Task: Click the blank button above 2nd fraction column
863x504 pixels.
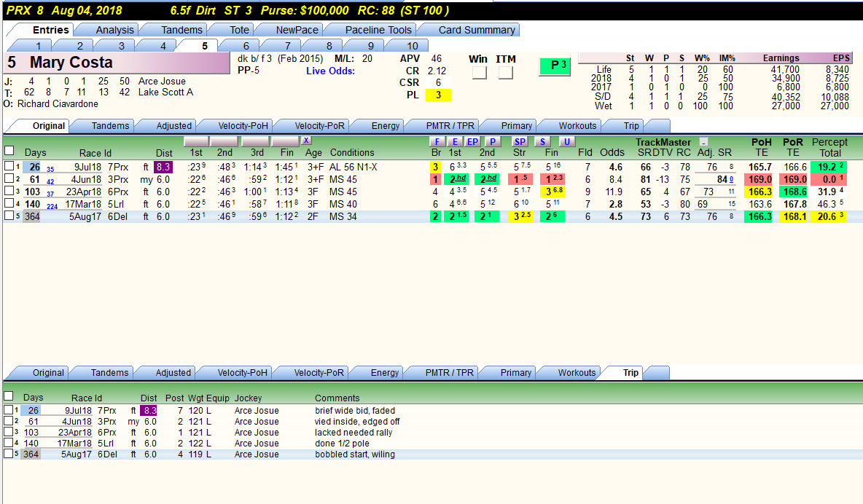Action: tap(224, 141)
